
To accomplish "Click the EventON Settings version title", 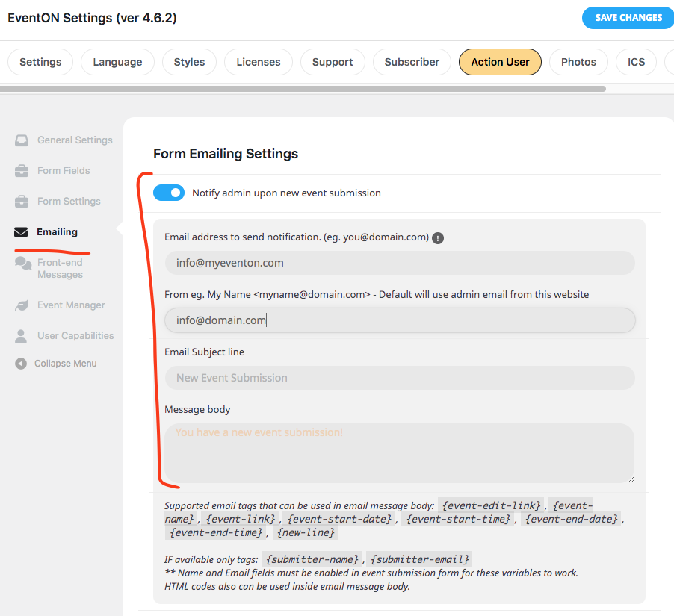I will (92, 18).
